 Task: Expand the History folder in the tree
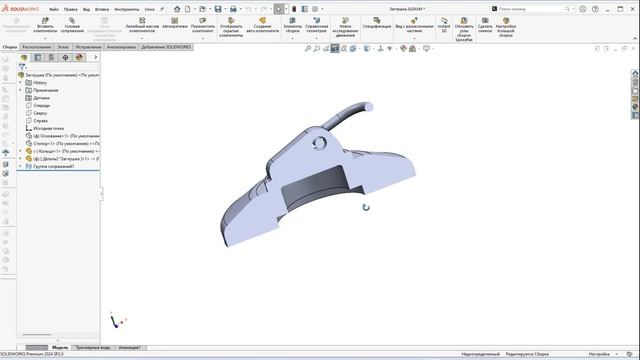click(20, 83)
